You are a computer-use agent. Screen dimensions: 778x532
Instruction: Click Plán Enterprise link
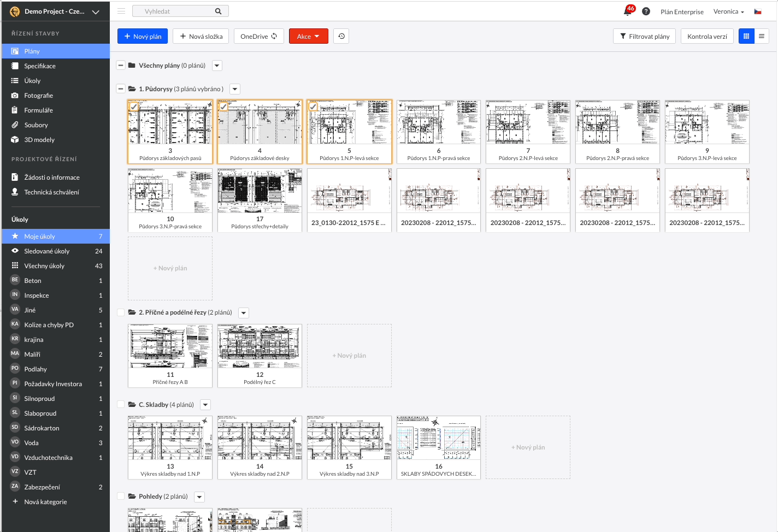click(x=682, y=11)
